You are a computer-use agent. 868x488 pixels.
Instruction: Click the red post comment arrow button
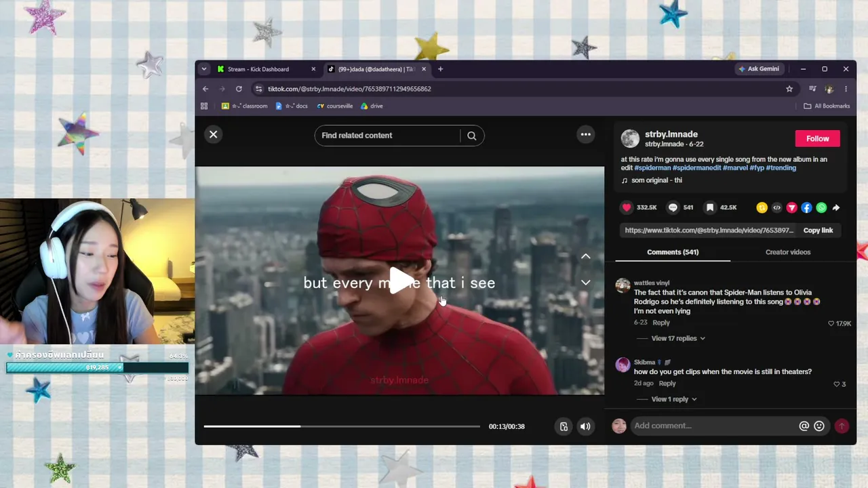(842, 426)
